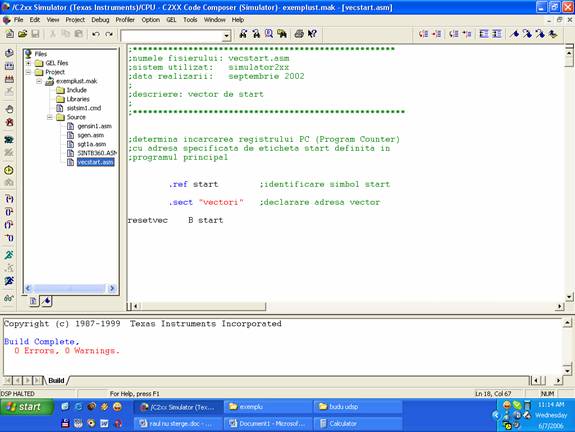Switch to budu udsp taskbar button
The width and height of the screenshot is (575, 432).
pos(358,407)
